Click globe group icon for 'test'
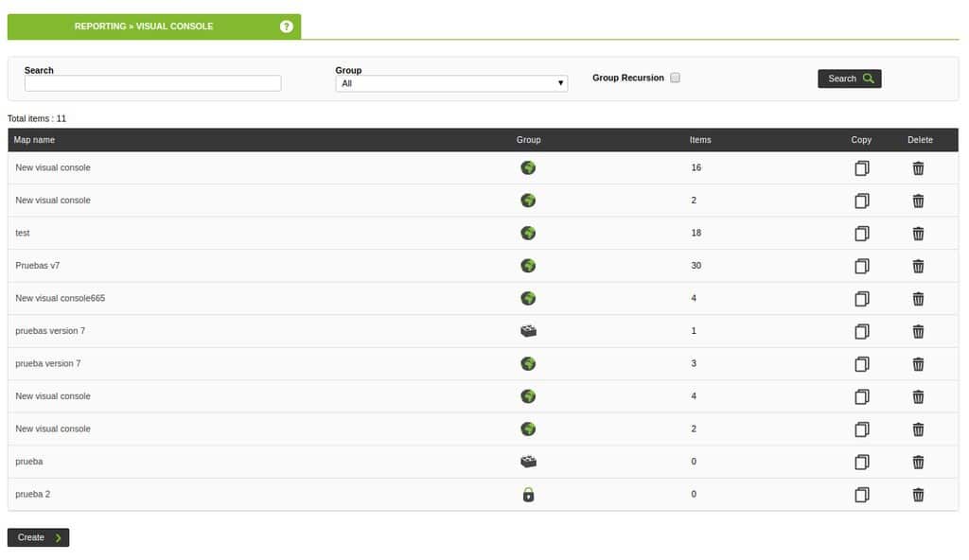The height and width of the screenshot is (560, 969). point(528,233)
